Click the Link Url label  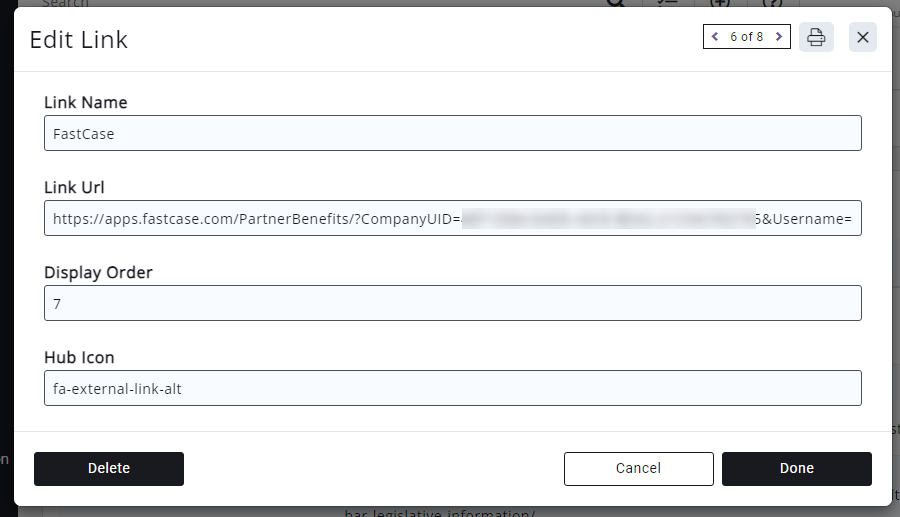point(74,187)
